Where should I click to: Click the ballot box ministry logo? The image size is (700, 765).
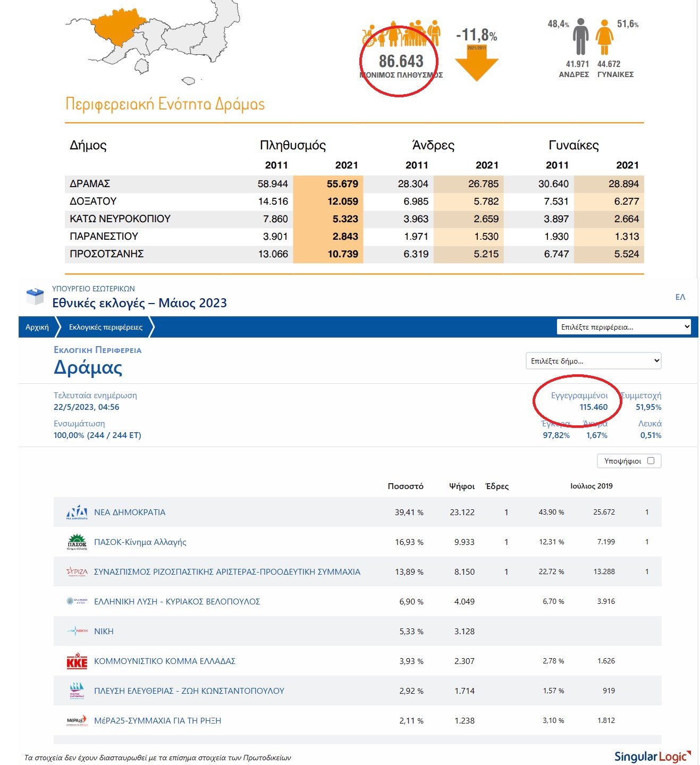(35, 296)
